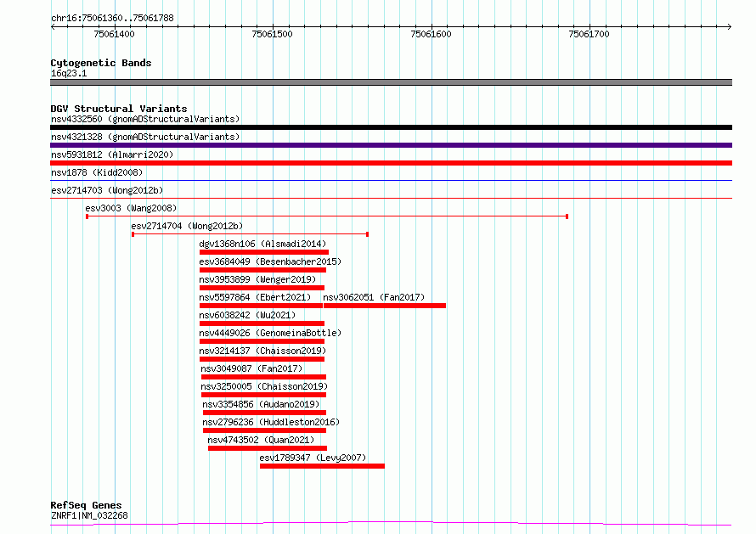Click ruler position label 75061700
The image size is (756, 534).
(x=590, y=34)
